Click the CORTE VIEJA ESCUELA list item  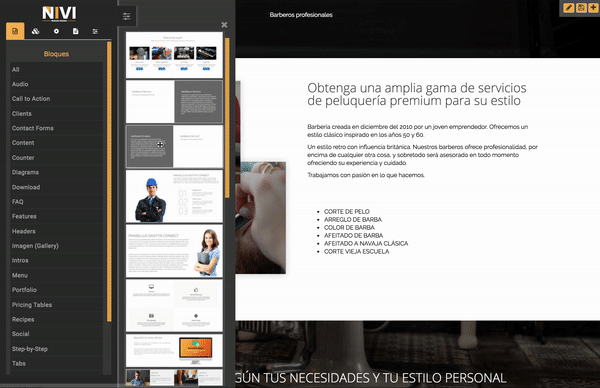pos(357,251)
